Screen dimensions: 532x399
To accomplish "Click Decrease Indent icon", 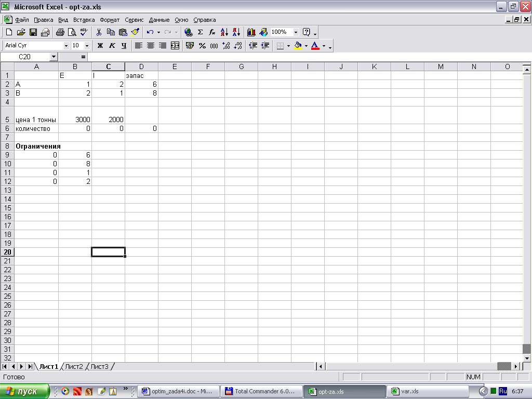I will [253, 46].
